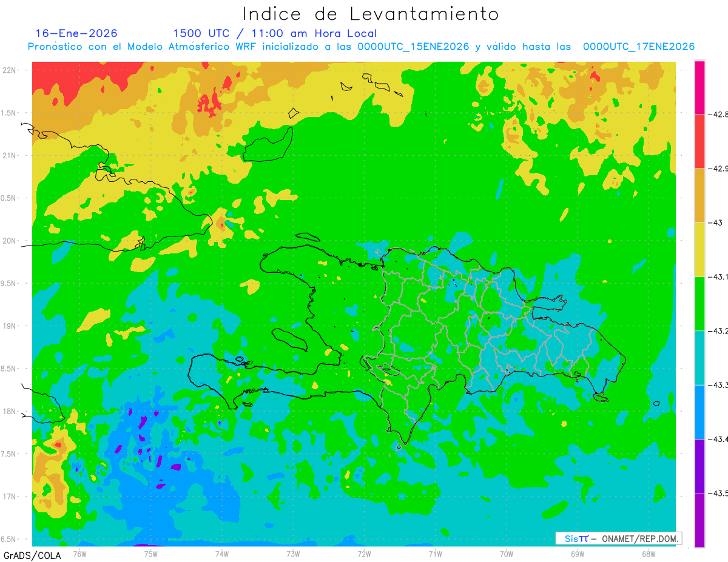Click the '20N' latitude label
The width and height of the screenshot is (728, 562).
click(10, 241)
